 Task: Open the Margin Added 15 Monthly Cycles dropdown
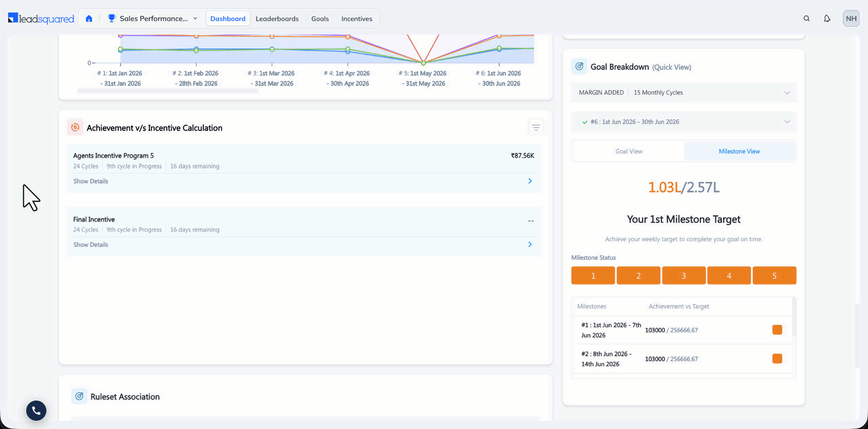[684, 92]
